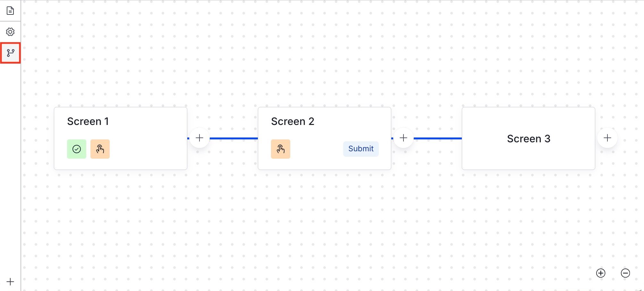This screenshot has width=644, height=291.
Task: Select the Screen 3 card
Action: pos(529,139)
